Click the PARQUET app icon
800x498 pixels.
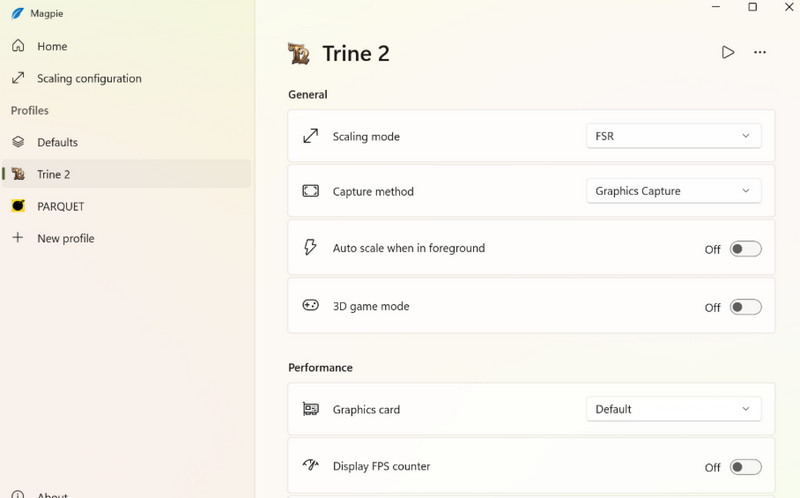pyautogui.click(x=18, y=206)
